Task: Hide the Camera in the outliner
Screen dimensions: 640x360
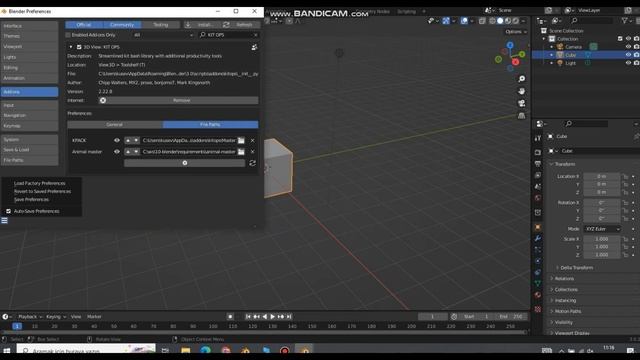Action: pos(629,47)
